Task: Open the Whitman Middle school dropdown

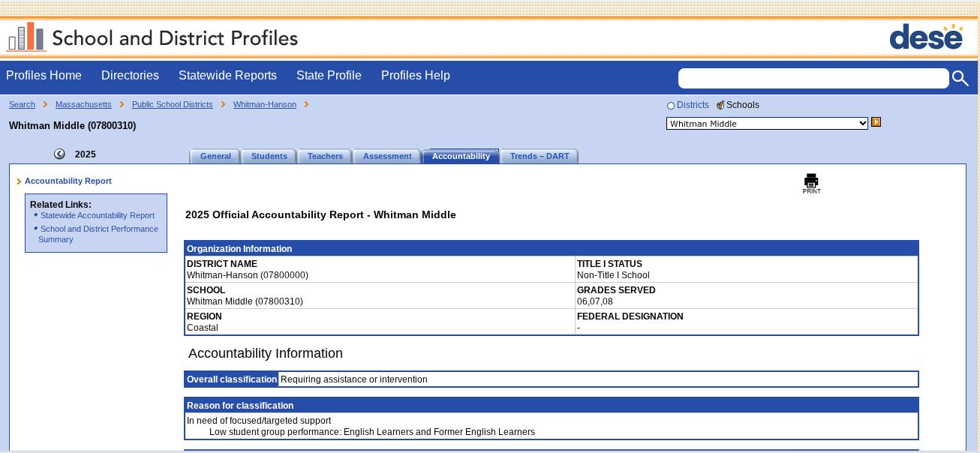Action: pyautogui.click(x=767, y=124)
